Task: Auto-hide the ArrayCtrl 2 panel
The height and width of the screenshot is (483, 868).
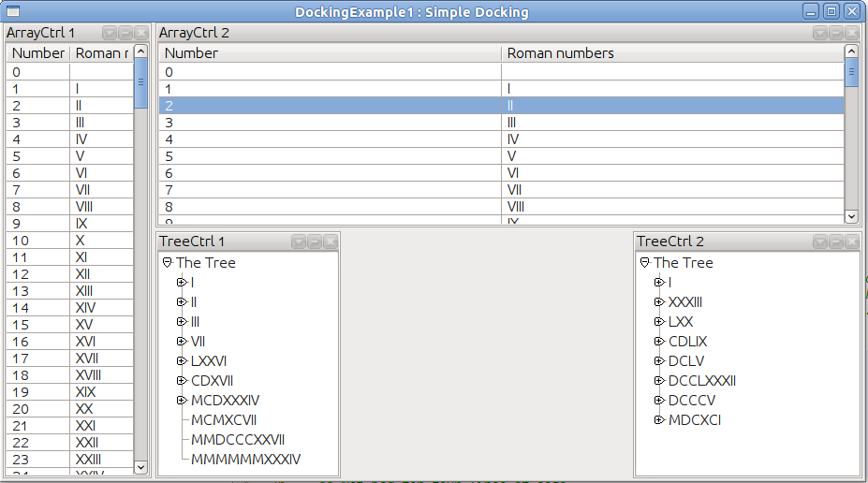Action: tap(836, 33)
